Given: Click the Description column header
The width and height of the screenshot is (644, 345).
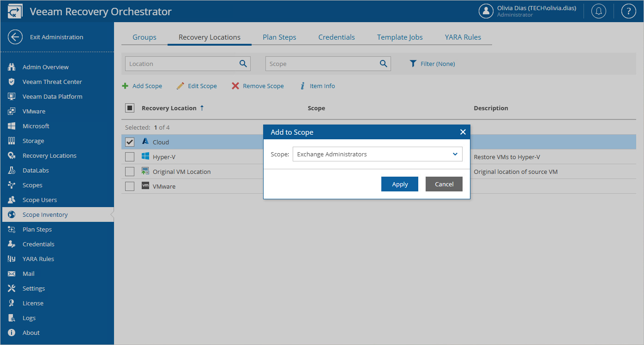Looking at the screenshot, I should tap(491, 108).
